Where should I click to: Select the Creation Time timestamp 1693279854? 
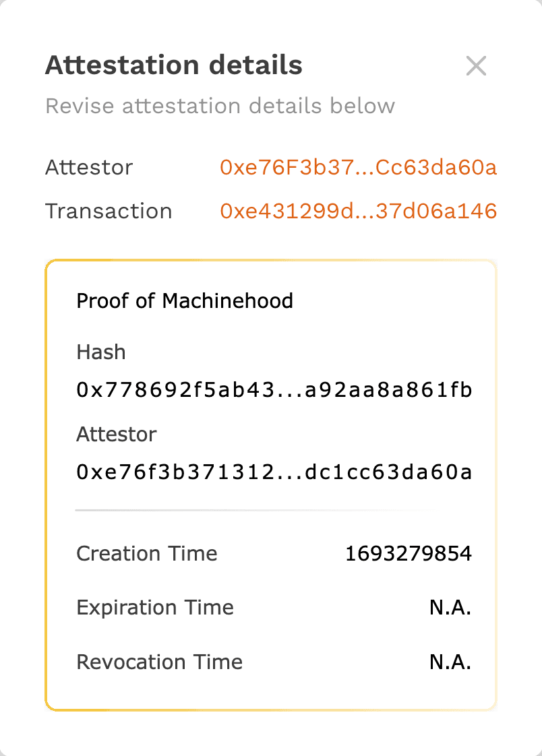tap(408, 553)
